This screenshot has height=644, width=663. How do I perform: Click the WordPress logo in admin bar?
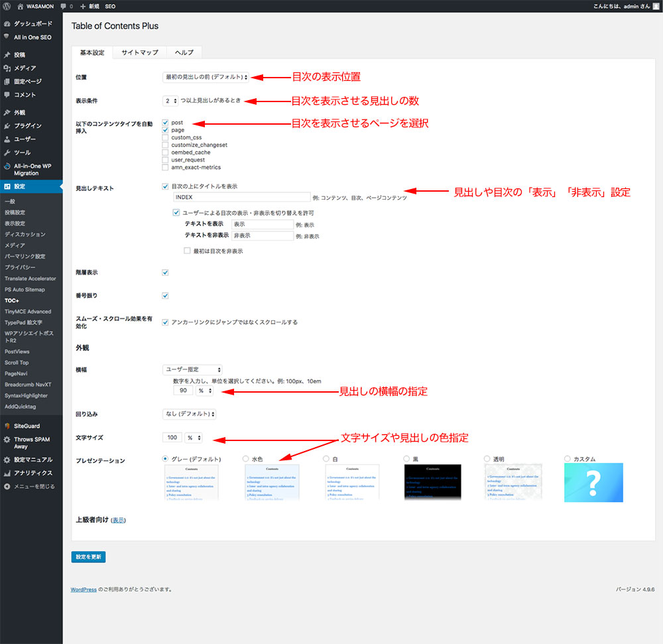click(7, 7)
